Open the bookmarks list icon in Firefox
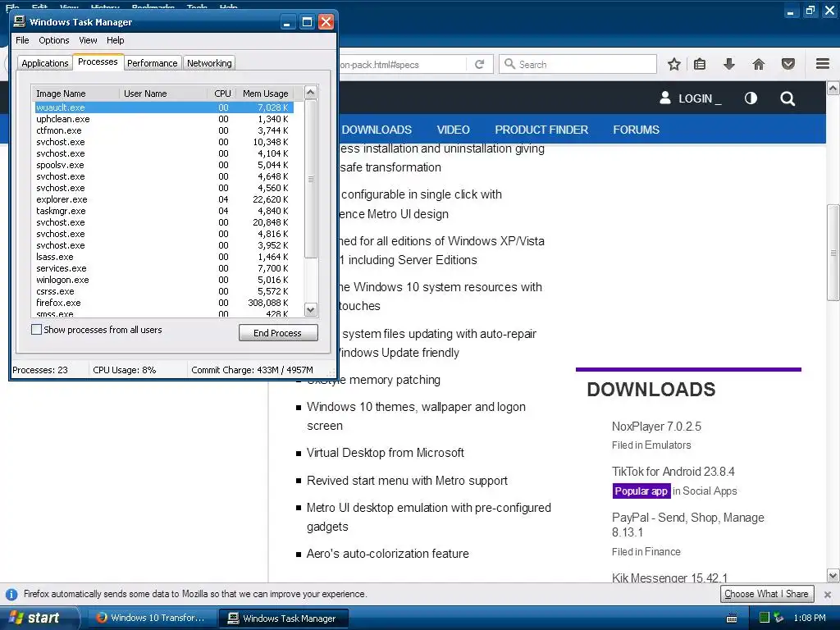The width and height of the screenshot is (840, 630). 700,64
